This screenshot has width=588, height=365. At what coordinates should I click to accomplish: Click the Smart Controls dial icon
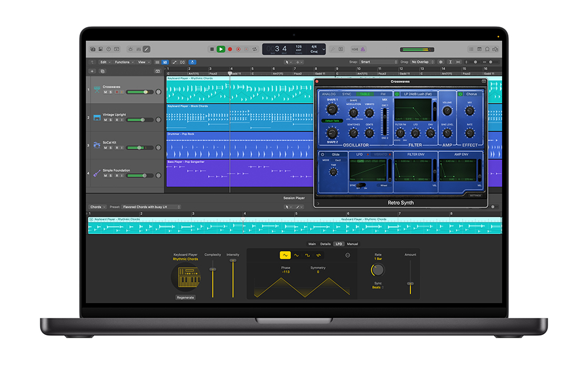click(130, 49)
